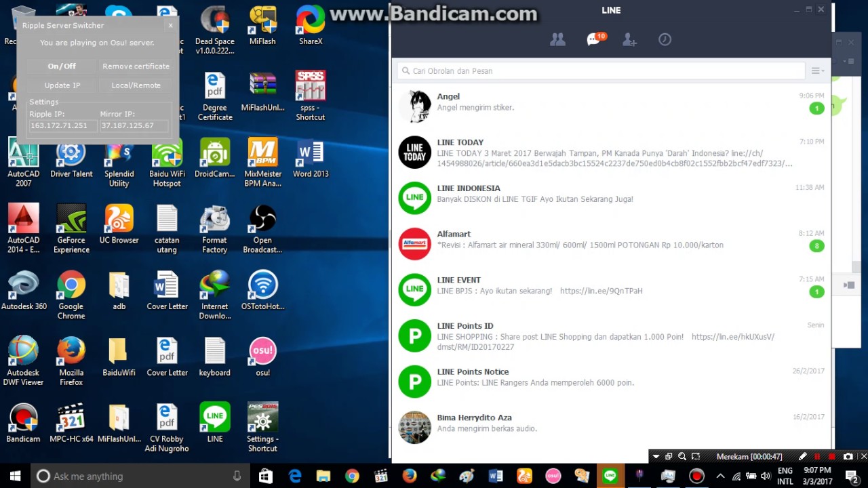Click the search box Cari Obrolan dan Pesan
This screenshot has height=488, width=868.
point(601,70)
